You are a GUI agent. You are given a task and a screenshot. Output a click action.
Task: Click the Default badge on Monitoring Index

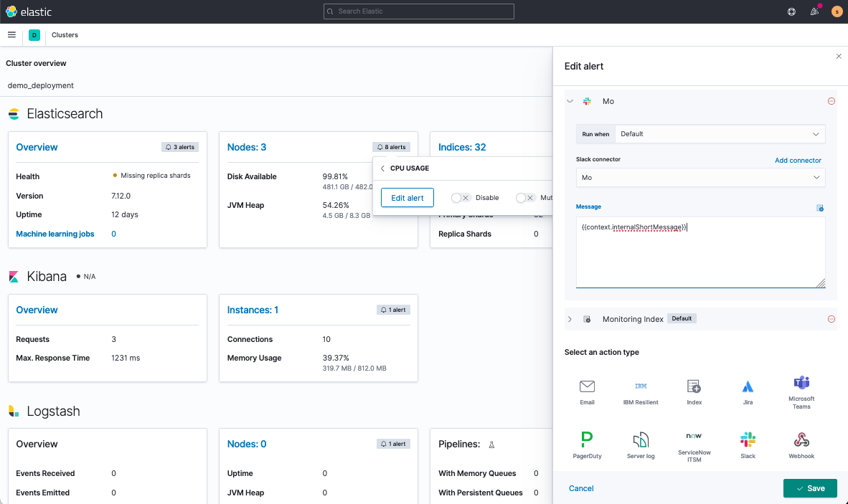(682, 319)
